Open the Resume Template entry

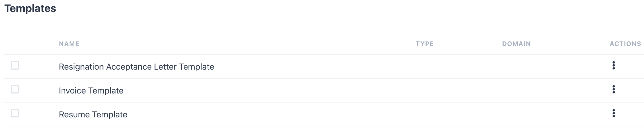(x=93, y=114)
